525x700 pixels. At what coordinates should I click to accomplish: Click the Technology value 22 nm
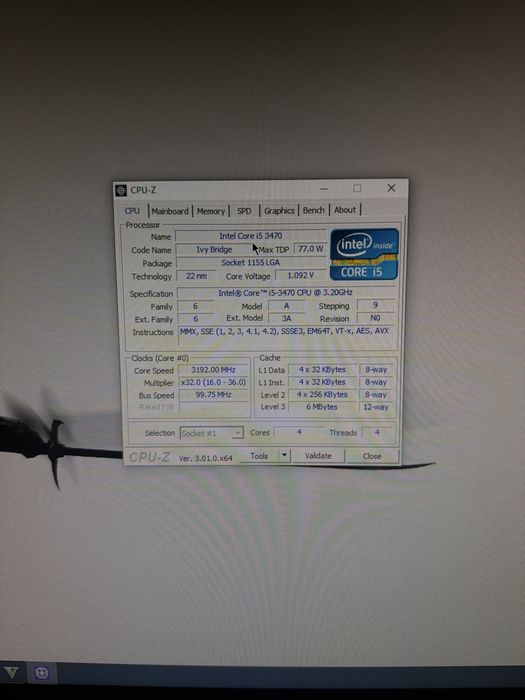pyautogui.click(x=196, y=276)
